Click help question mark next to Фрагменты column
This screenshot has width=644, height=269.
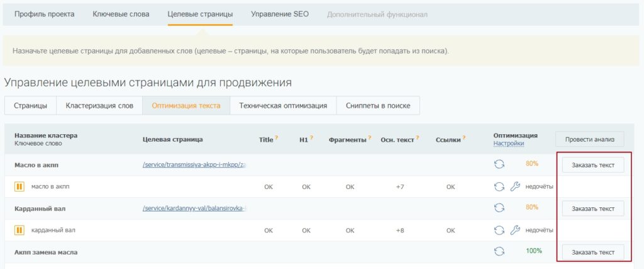[370, 137]
